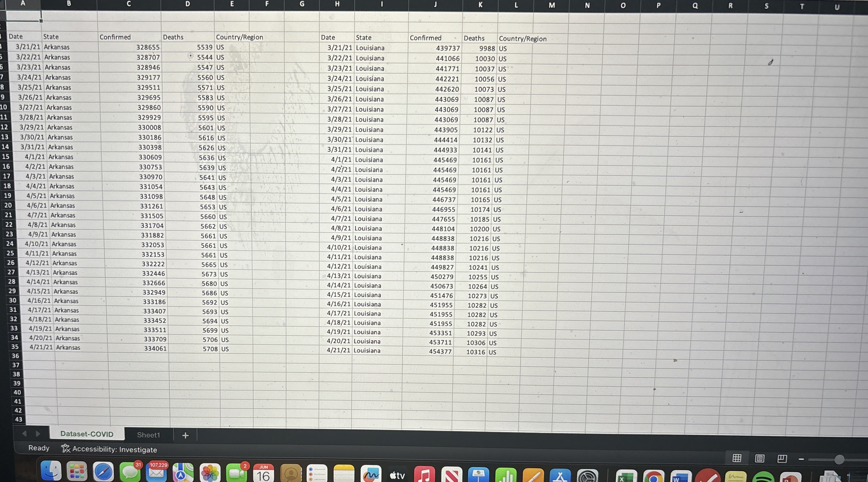
Task: Click the zoom out minus button
Action: (801, 459)
